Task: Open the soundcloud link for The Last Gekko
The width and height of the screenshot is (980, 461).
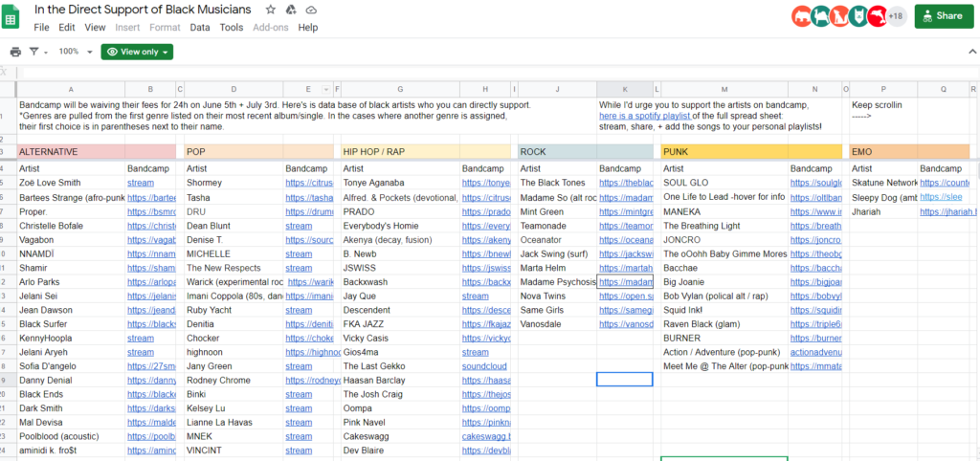Action: click(484, 366)
